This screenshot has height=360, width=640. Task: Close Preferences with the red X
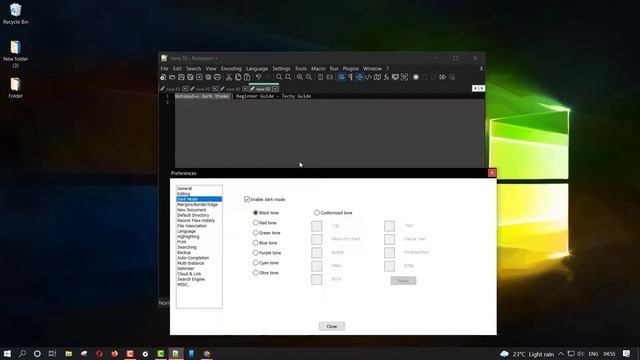[x=492, y=173]
